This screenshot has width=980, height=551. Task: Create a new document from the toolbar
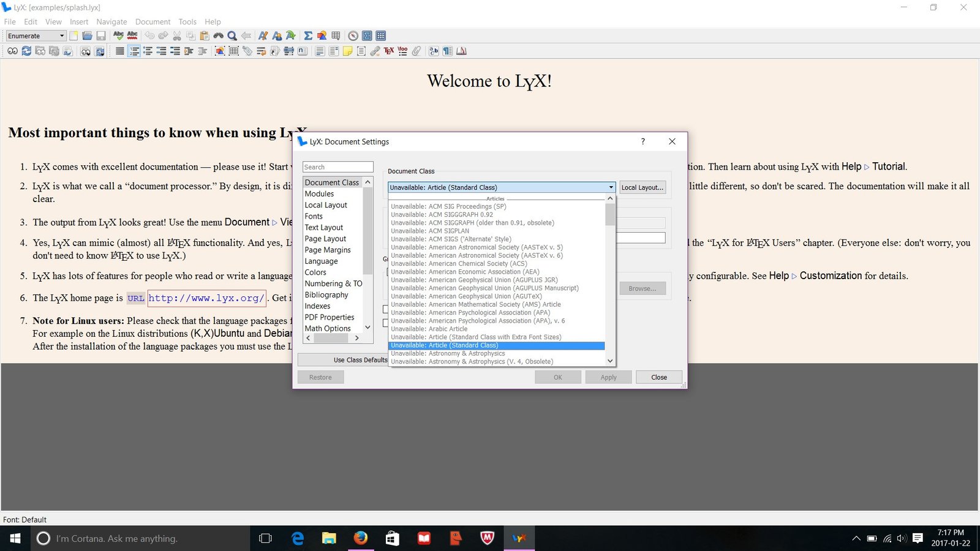tap(73, 36)
